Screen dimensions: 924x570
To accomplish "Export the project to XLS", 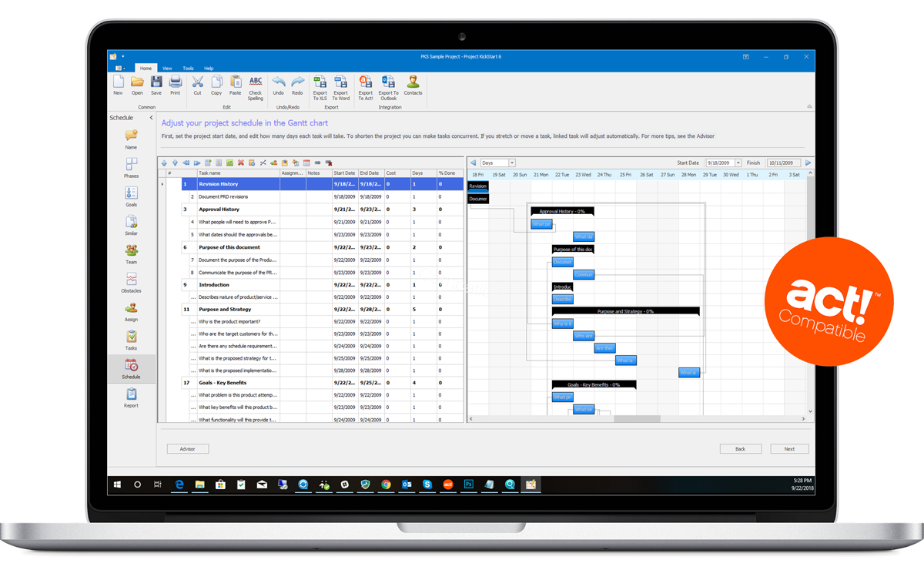I will (x=320, y=88).
